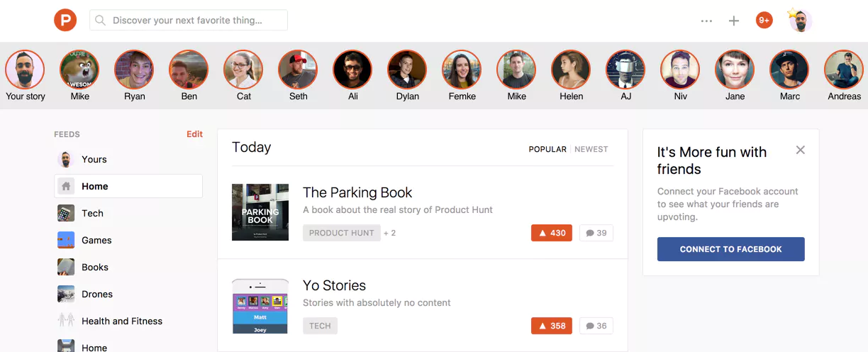
Task: Open the 39 comments on The Parking Book
Action: (596, 233)
